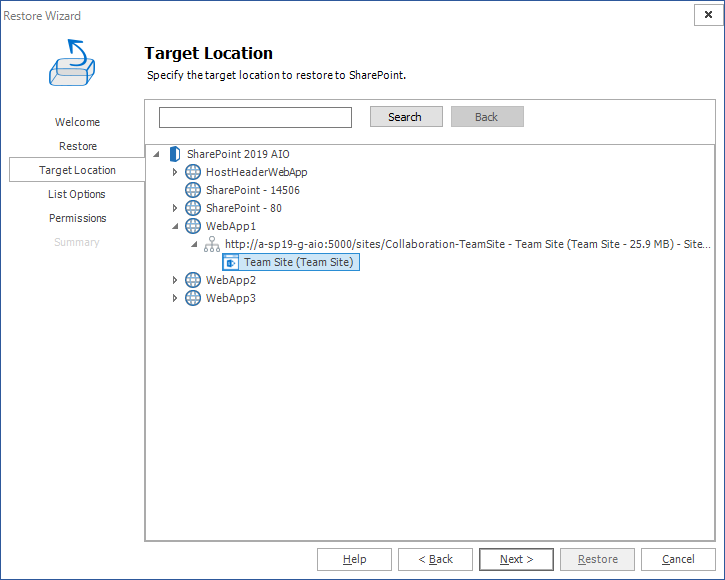Click the grey Back button beside Search

[x=487, y=117]
